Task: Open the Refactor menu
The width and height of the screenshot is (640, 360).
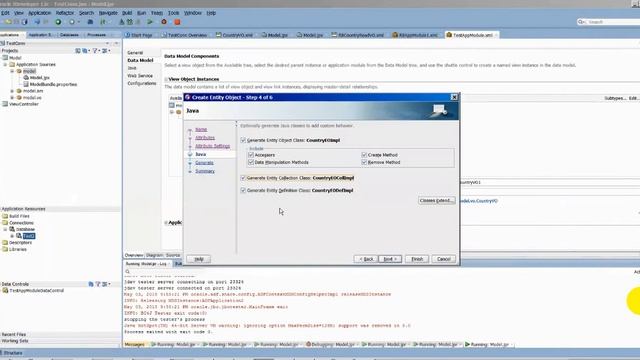Action: tap(65, 13)
